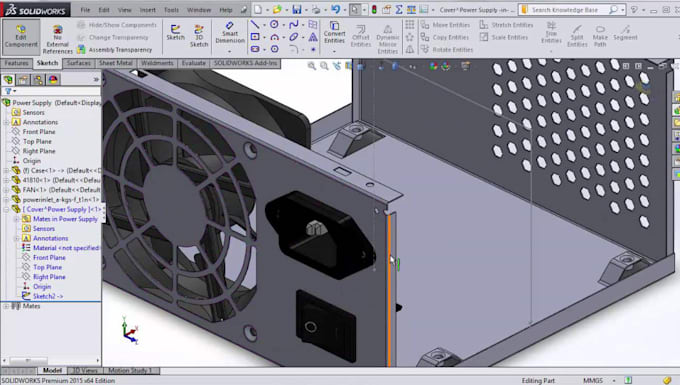Click the Zoom to Fit icon
The image size is (680, 385).
(x=311, y=66)
